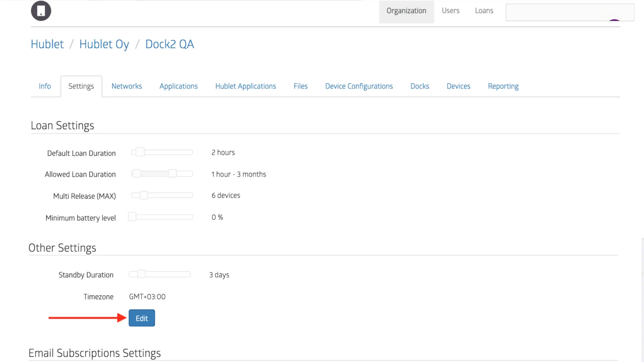The width and height of the screenshot is (644, 362).
Task: Click Default Loan Duration slider handle
Action: 140,152
